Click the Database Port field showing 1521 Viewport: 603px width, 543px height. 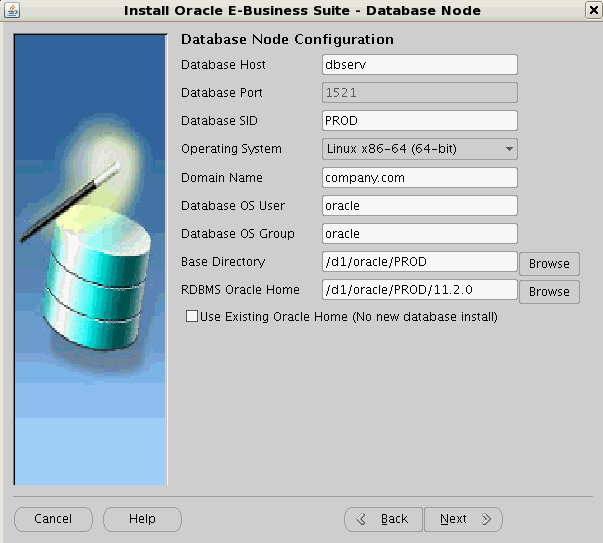[x=420, y=93]
